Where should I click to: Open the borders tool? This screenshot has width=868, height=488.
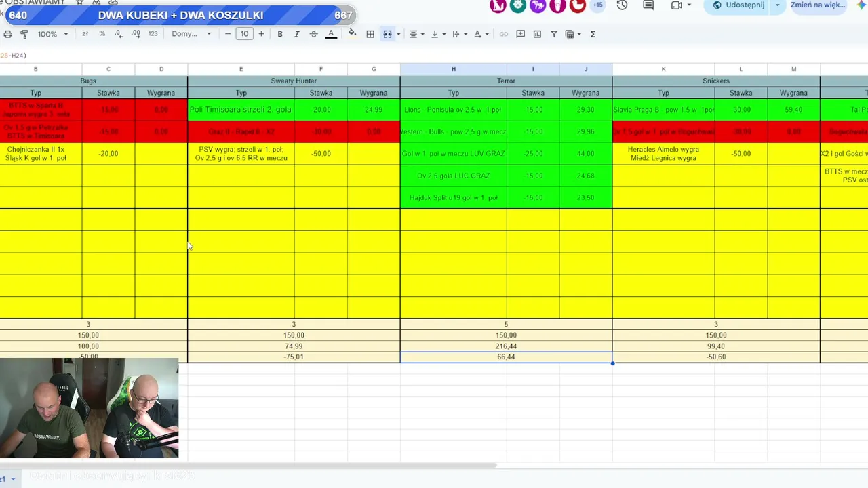370,34
